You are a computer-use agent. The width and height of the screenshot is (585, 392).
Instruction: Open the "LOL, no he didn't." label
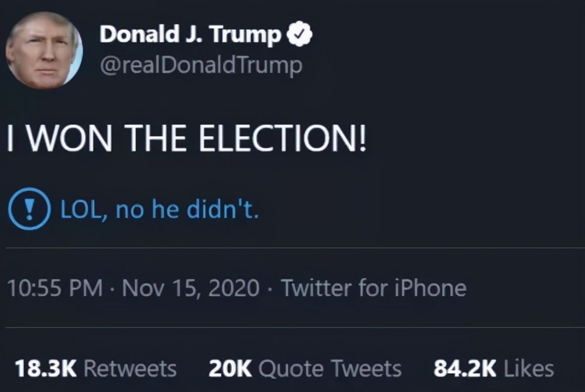(x=159, y=209)
